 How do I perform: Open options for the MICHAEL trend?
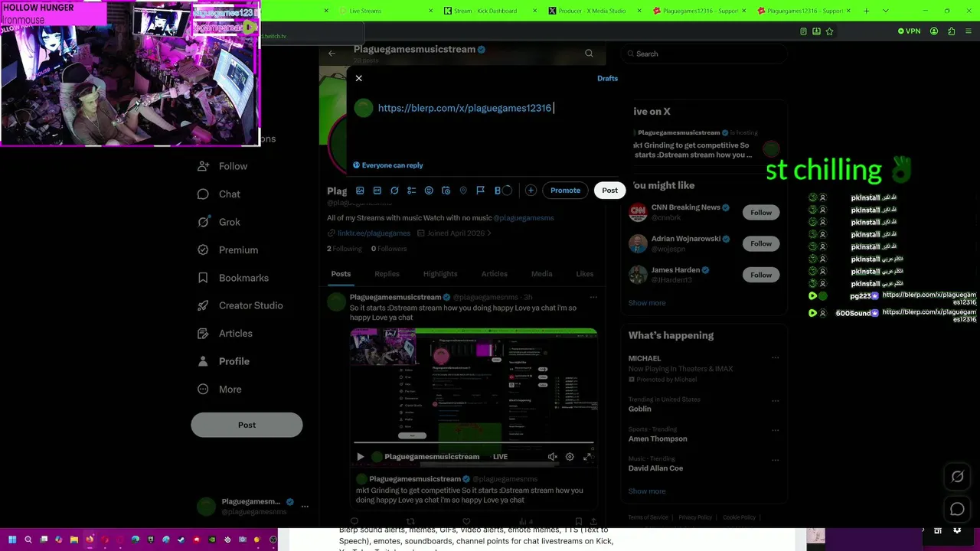(775, 358)
